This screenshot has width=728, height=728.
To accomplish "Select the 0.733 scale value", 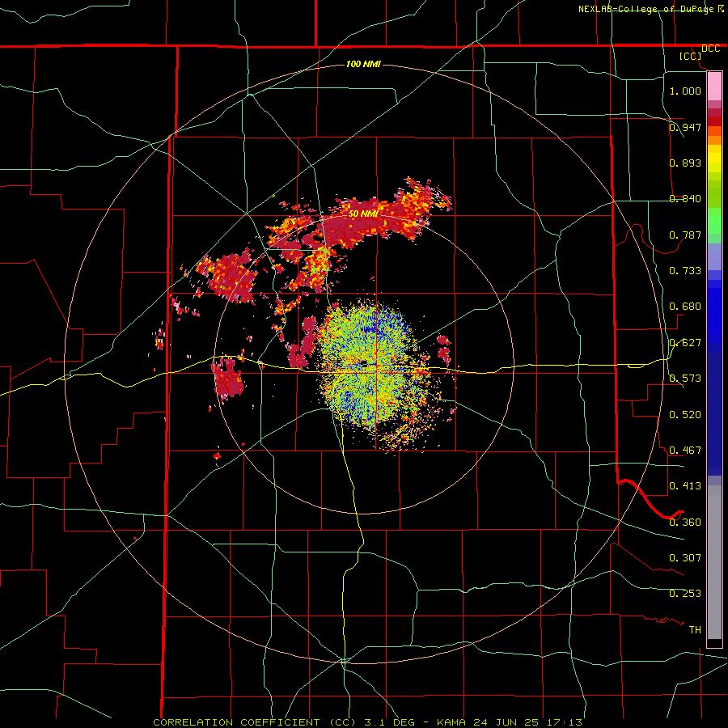I will 685,270.
